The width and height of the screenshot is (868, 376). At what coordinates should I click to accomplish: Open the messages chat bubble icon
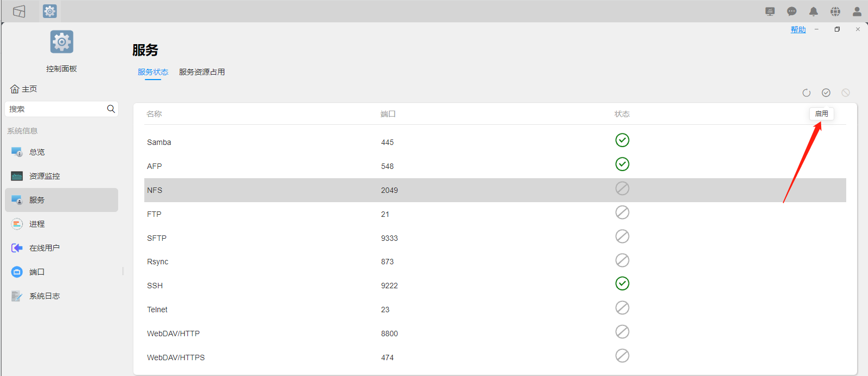tap(792, 11)
